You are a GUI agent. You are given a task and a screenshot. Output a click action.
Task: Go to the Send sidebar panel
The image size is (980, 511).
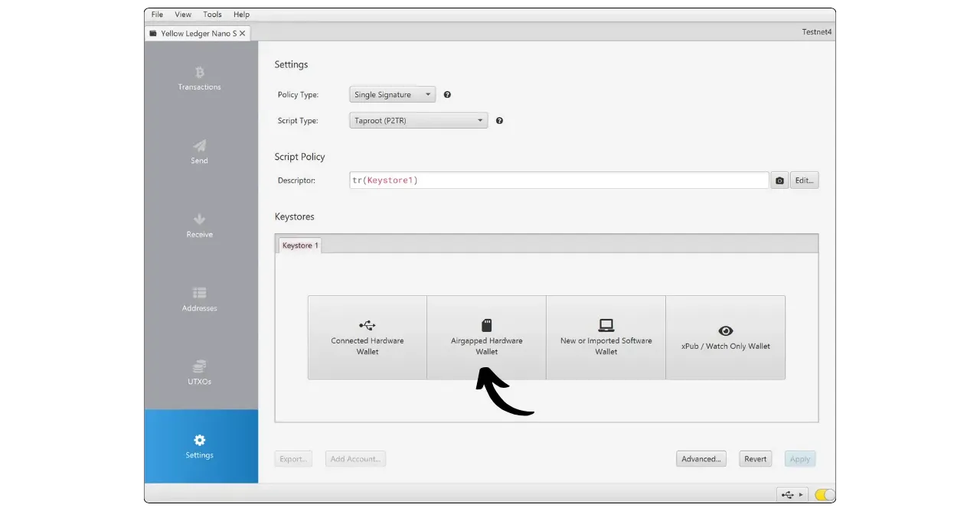(x=199, y=152)
